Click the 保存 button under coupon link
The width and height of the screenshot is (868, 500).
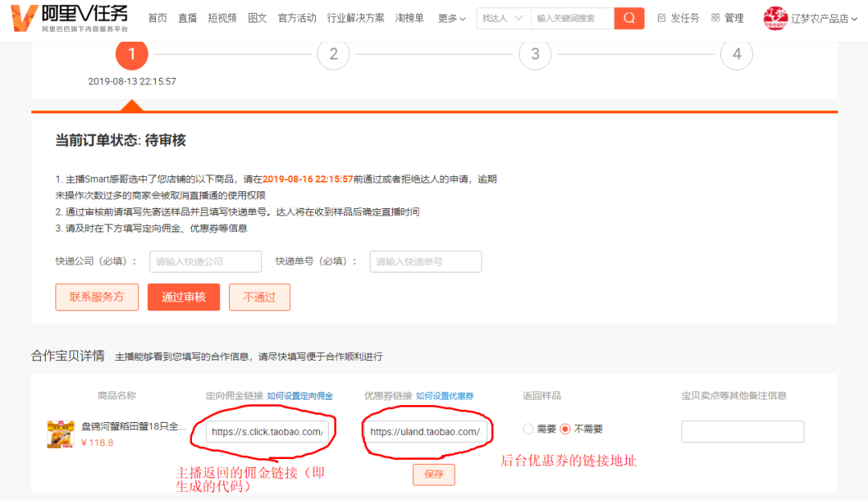434,474
